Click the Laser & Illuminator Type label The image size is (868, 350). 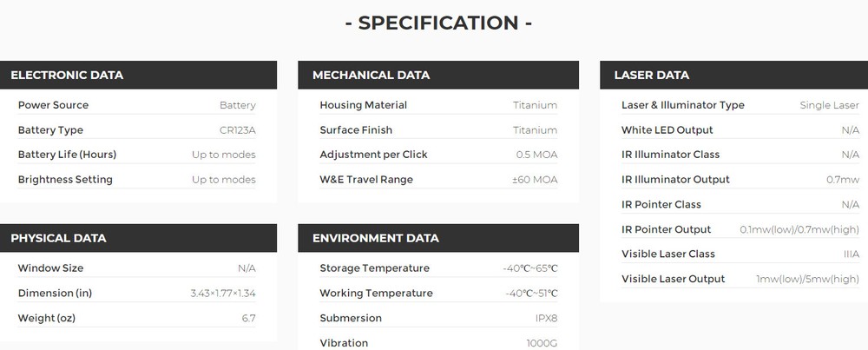click(682, 105)
